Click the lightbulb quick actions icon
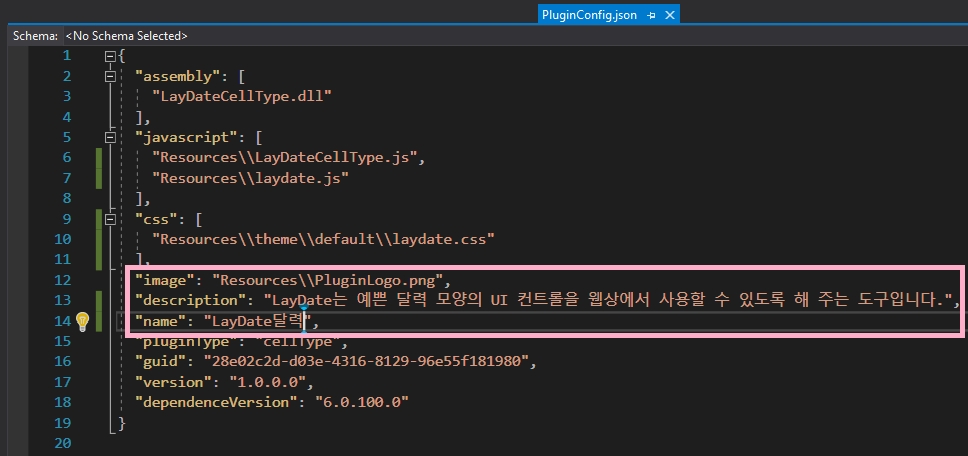Image resolution: width=968 pixels, height=456 pixels. (x=83, y=321)
